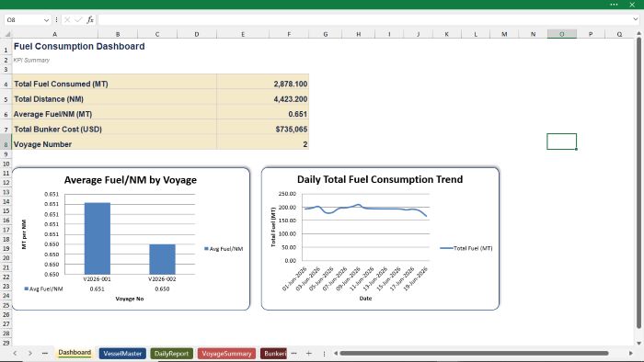
Task: Click the V2026-002 bar in chart
Action: pyautogui.click(x=162, y=259)
